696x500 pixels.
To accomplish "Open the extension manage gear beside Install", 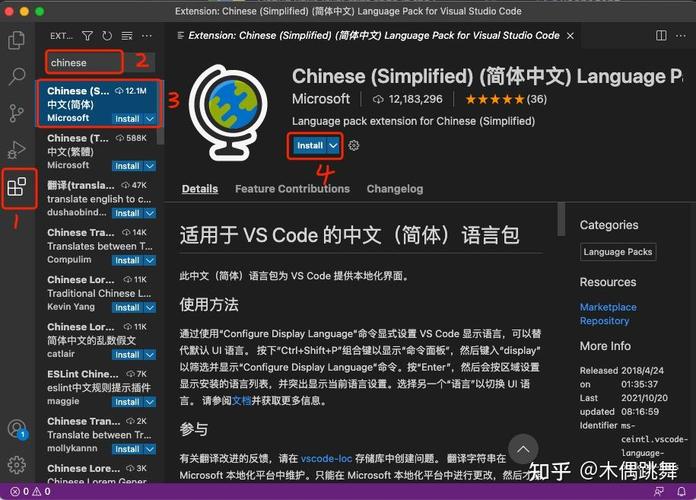I will coord(354,145).
